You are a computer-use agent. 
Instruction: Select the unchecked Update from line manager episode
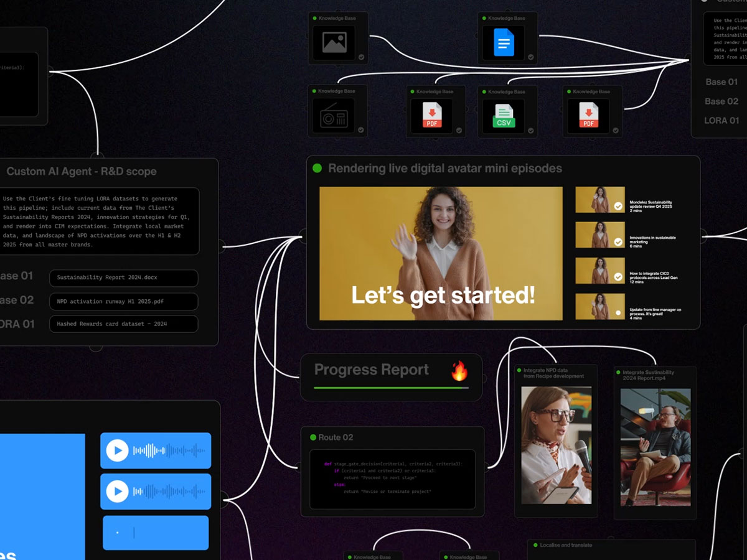tap(618, 312)
